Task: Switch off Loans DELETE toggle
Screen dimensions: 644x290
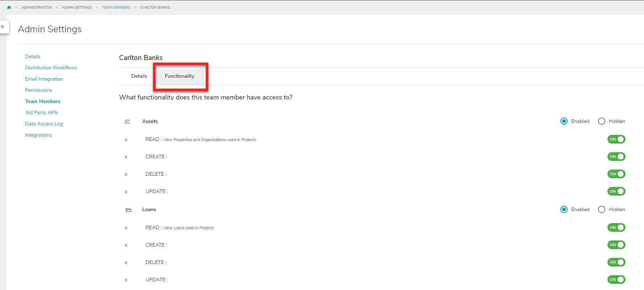Action: pyautogui.click(x=616, y=262)
